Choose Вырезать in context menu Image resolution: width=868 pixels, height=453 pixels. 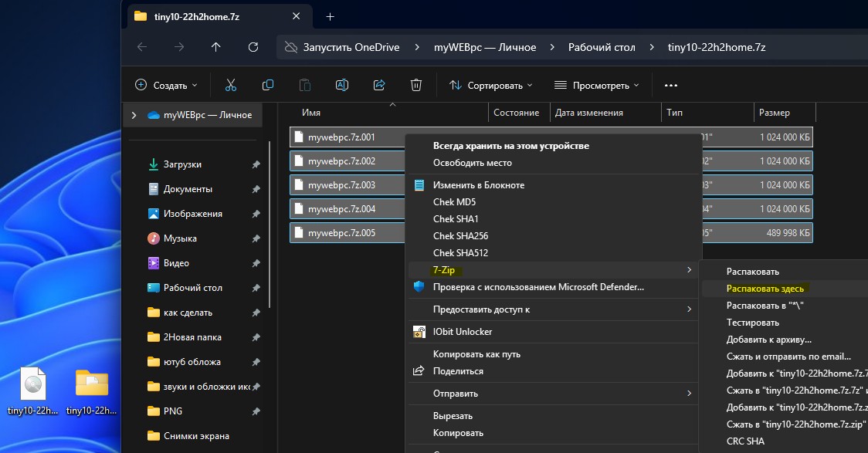point(453,416)
